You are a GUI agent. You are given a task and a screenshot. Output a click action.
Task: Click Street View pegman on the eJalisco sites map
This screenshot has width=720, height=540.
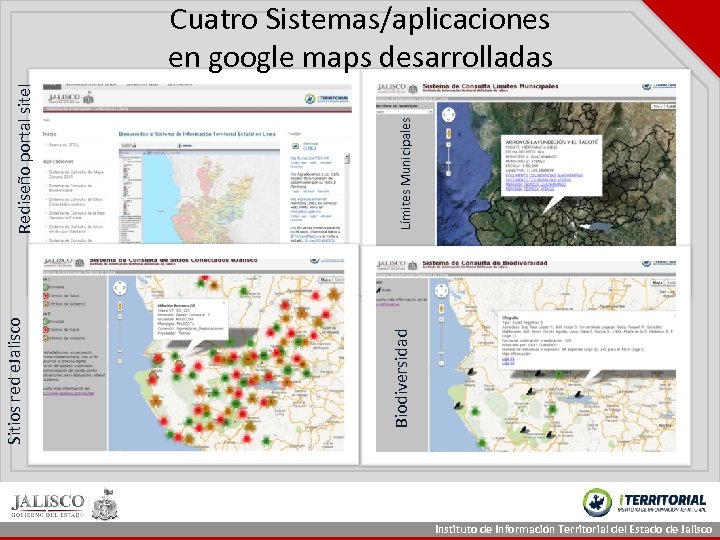(x=120, y=306)
